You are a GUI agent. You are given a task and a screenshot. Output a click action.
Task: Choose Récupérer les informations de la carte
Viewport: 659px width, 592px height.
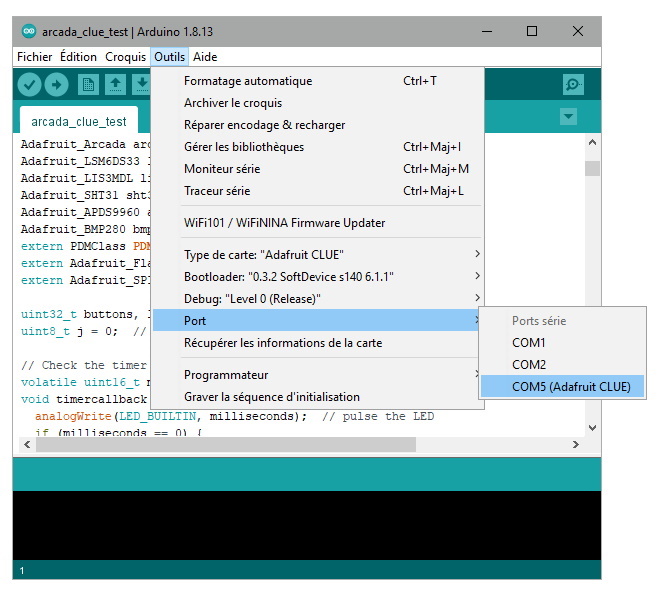coord(318,342)
